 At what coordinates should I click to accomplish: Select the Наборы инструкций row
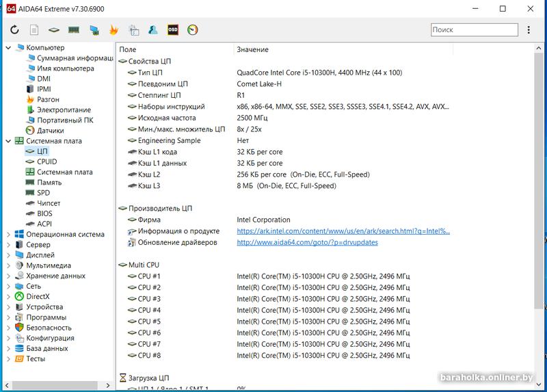coord(284,107)
